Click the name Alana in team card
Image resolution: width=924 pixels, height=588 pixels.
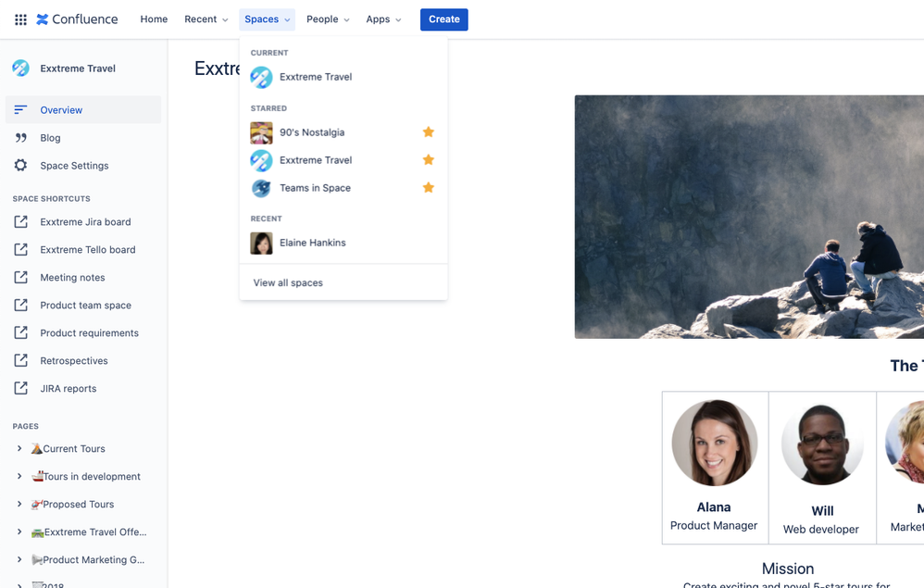714,507
